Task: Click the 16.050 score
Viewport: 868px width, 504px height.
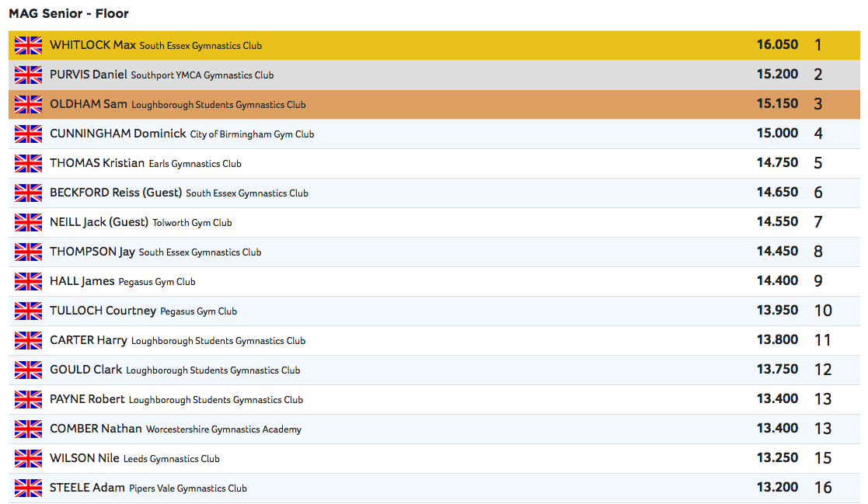Action: pyautogui.click(x=777, y=44)
